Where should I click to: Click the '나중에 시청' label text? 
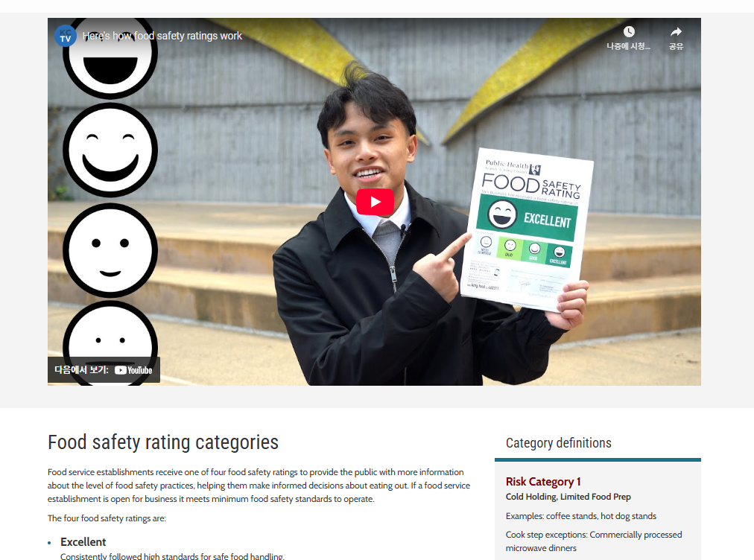coord(629,46)
